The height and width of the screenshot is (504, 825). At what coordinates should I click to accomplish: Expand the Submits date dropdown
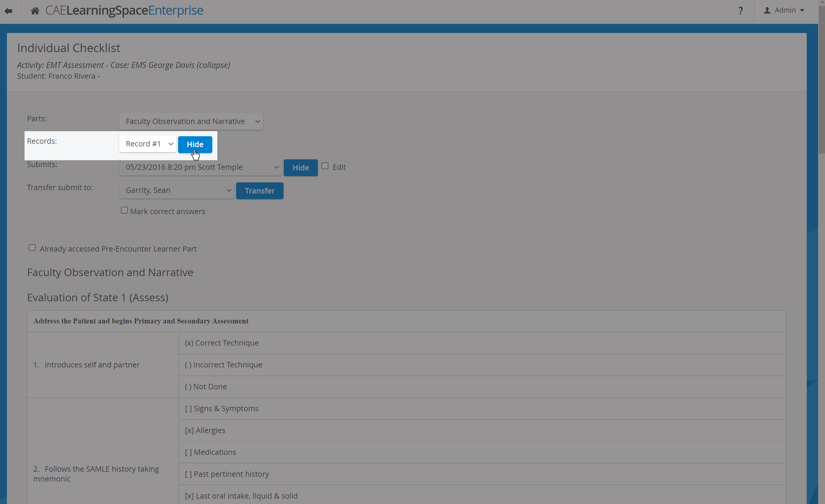click(200, 167)
